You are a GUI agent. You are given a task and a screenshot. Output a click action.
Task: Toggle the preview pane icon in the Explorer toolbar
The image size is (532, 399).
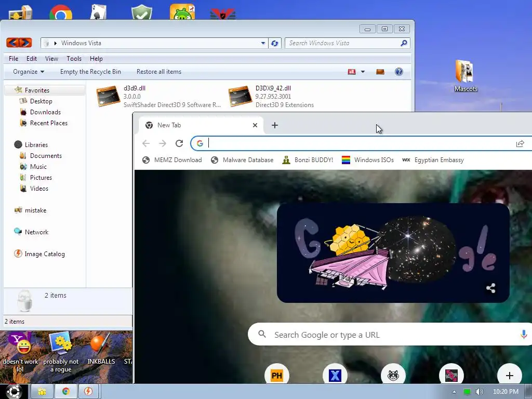click(x=380, y=72)
